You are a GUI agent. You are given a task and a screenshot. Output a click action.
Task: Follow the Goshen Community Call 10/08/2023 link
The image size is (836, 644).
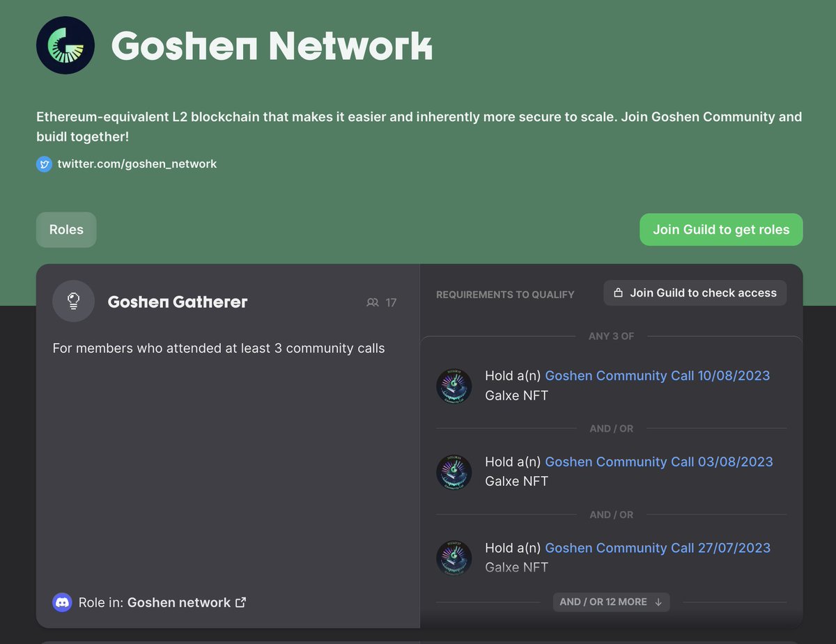[657, 375]
